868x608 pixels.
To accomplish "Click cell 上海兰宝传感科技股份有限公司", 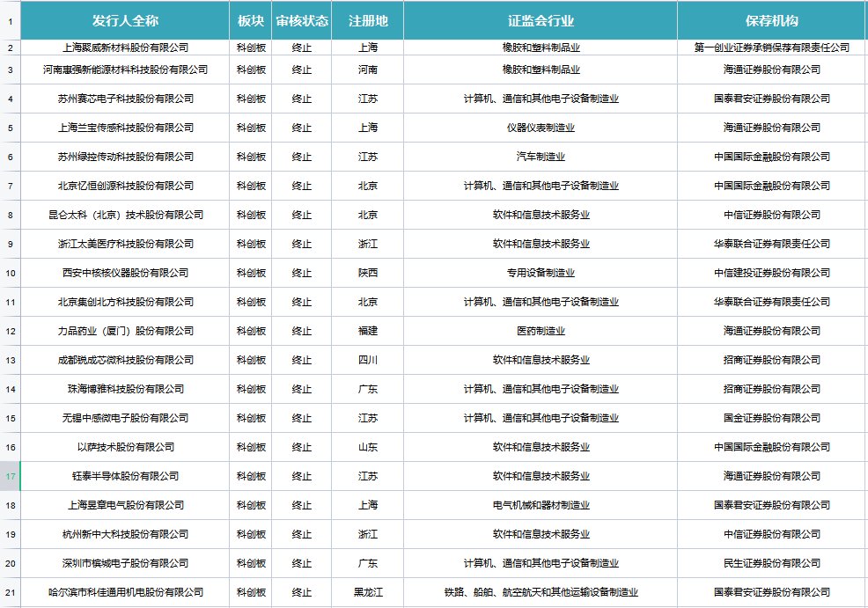I will [125, 128].
